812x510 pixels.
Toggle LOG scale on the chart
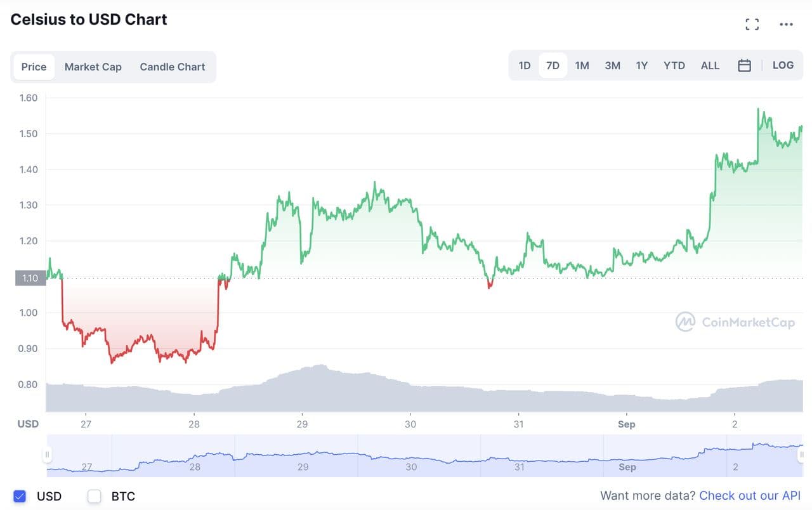click(783, 65)
